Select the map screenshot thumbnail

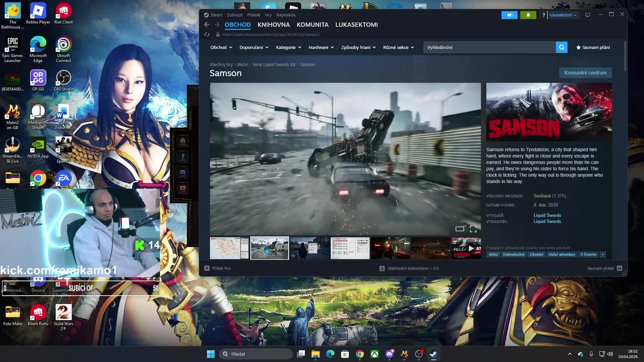[229, 248]
